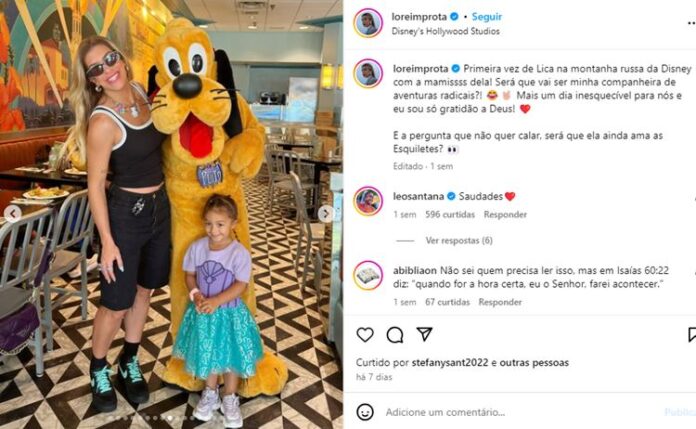Open the emoji picker smiley icon
696x429 pixels.
[365, 412]
